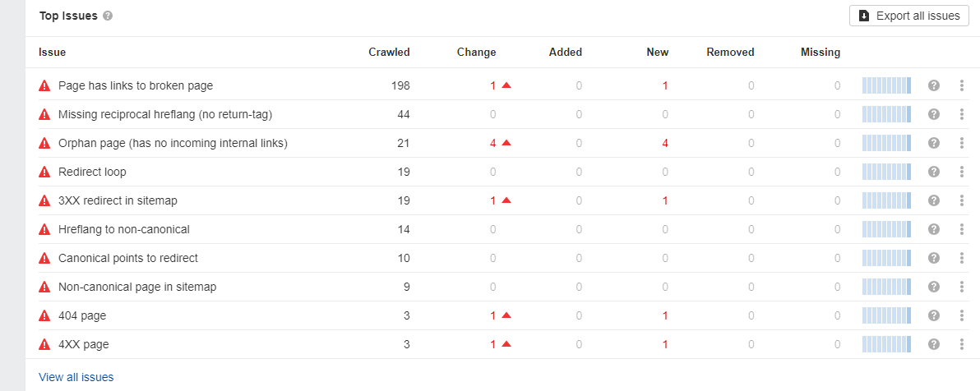Click warning icon beside Hreflang to non-canonical
The height and width of the screenshot is (391, 980).
point(44,229)
